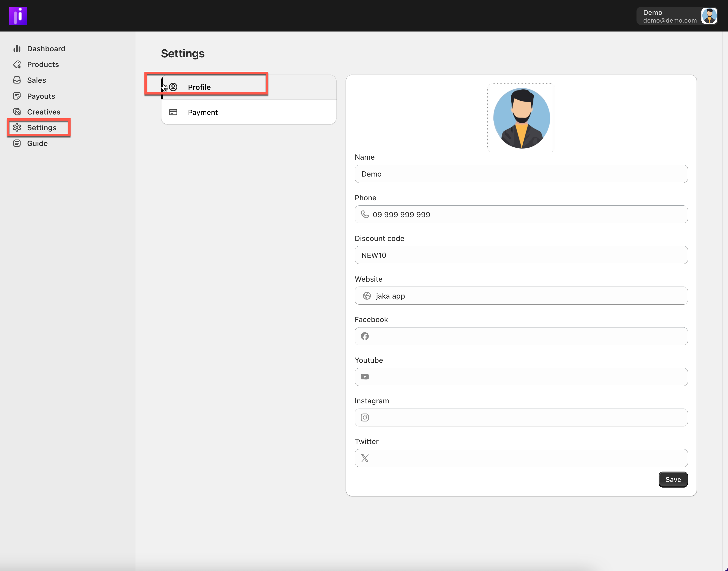This screenshot has width=728, height=571.
Task: Click the Products sidebar icon
Action: [17, 64]
